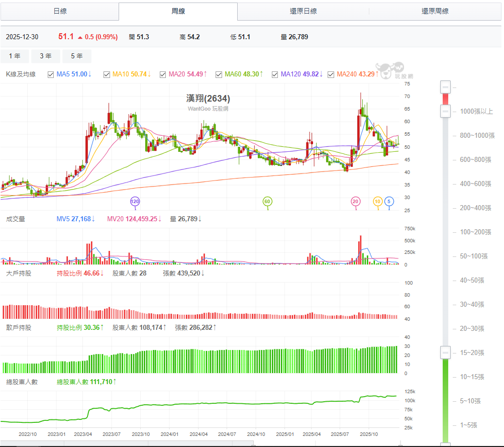Click the MA60 green circle marker

[268, 201]
